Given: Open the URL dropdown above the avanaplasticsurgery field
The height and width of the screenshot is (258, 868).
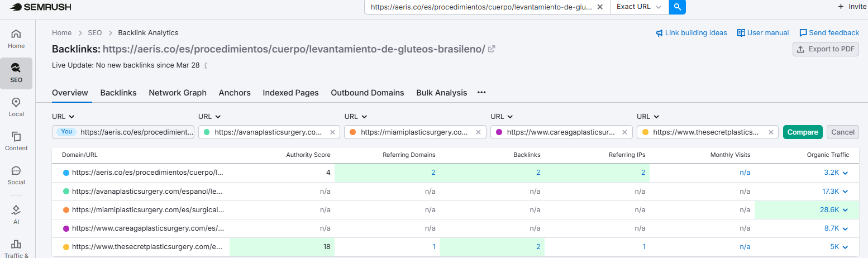Looking at the screenshot, I should (x=209, y=117).
